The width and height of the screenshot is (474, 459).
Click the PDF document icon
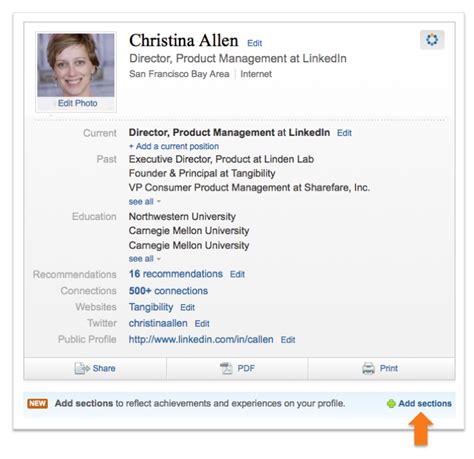pos(226,368)
